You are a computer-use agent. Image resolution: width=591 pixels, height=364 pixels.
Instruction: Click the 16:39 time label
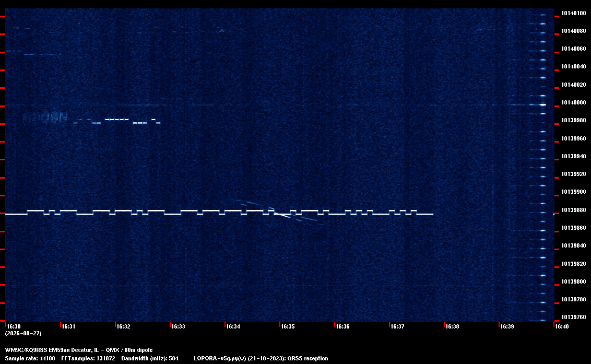point(507,326)
